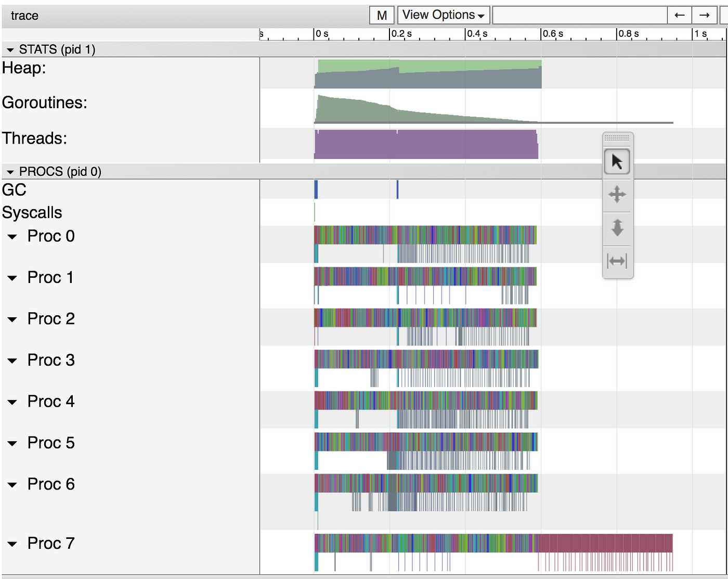The height and width of the screenshot is (579, 728).
Task: Go to next result with right arrow
Action: (x=705, y=15)
